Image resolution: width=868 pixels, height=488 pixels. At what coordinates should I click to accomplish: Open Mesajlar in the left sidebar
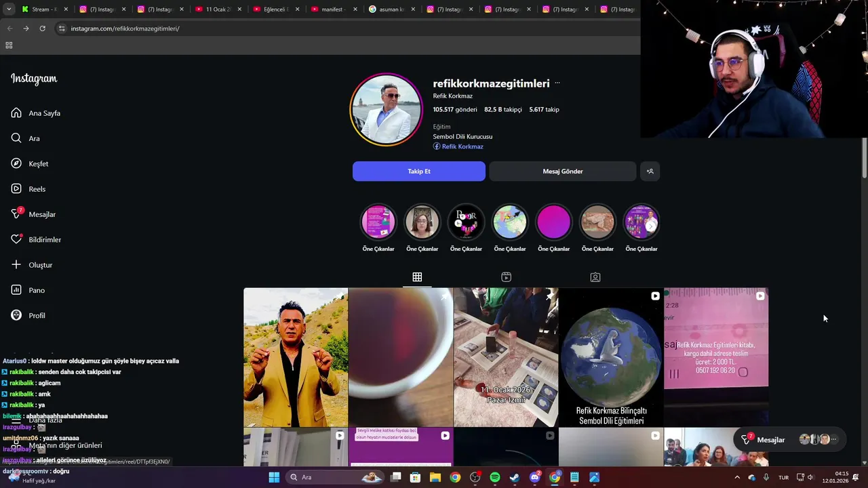point(33,214)
